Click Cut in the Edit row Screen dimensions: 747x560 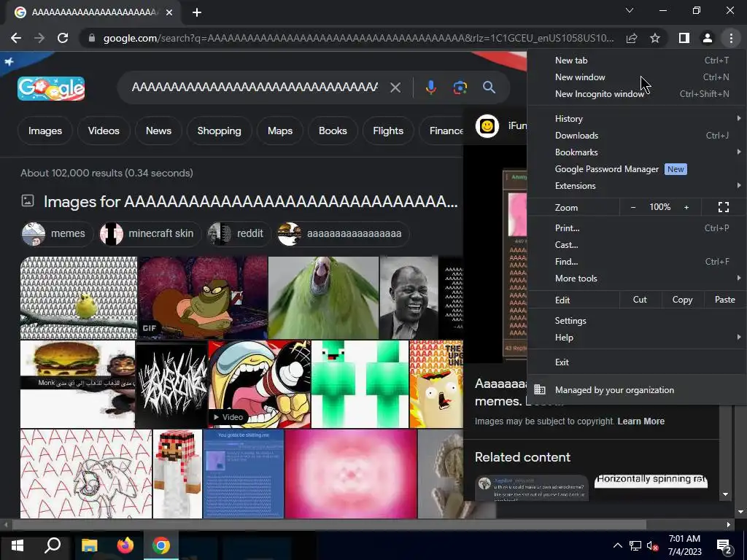click(640, 300)
